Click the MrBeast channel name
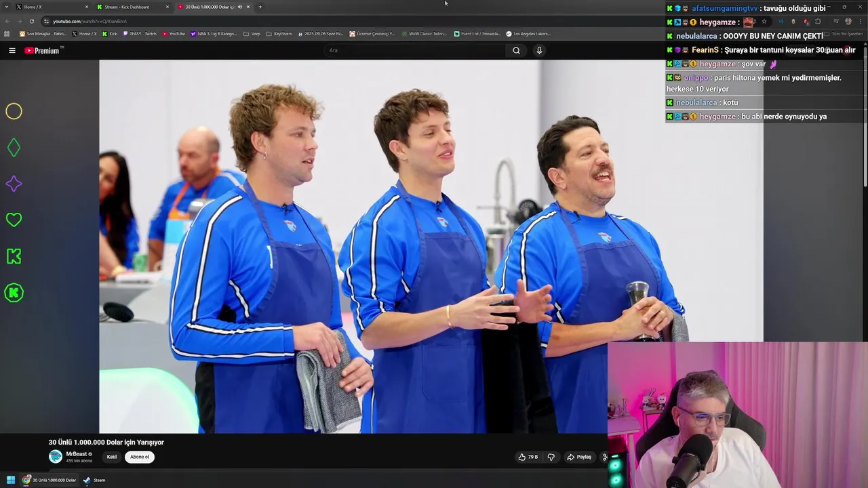The height and width of the screenshot is (488, 868). [x=77, y=454]
